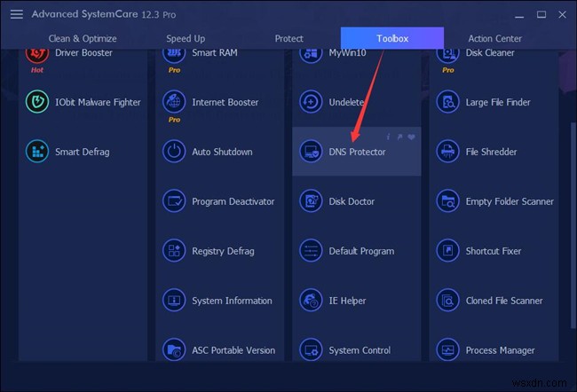This screenshot has height=392, width=577.
Task: Click the Empty Folder Scanner icon
Action: [x=447, y=200]
